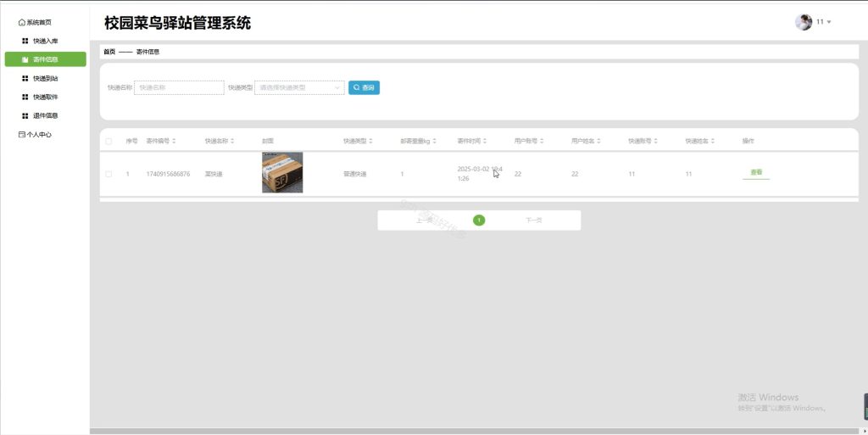Viewport: 868px width, 435px height.
Task: Sort by 快递名称 column arrows
Action: coord(232,141)
